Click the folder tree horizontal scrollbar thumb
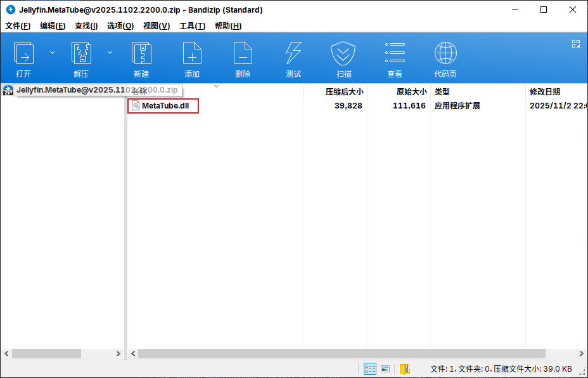Image resolution: width=588 pixels, height=378 pixels. [x=46, y=354]
